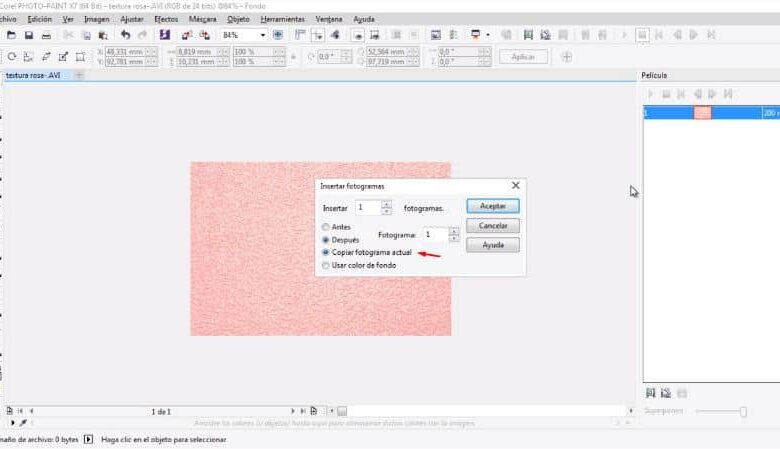This screenshot has width=780, height=449.
Task: Click the add page icon after 1 de 1
Action: [314, 411]
